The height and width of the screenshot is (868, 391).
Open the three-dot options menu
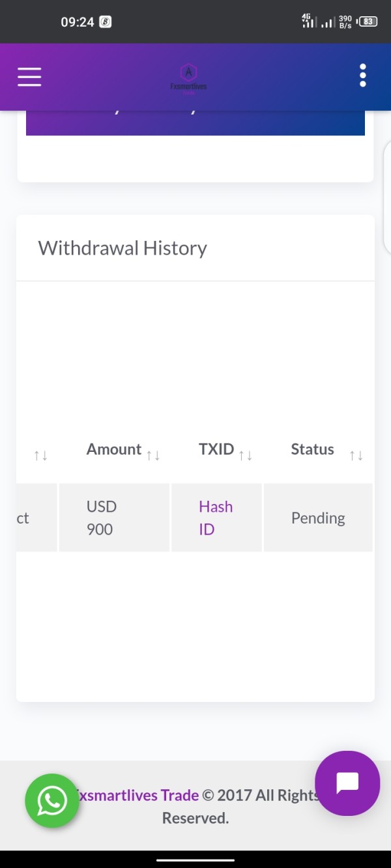click(x=363, y=76)
